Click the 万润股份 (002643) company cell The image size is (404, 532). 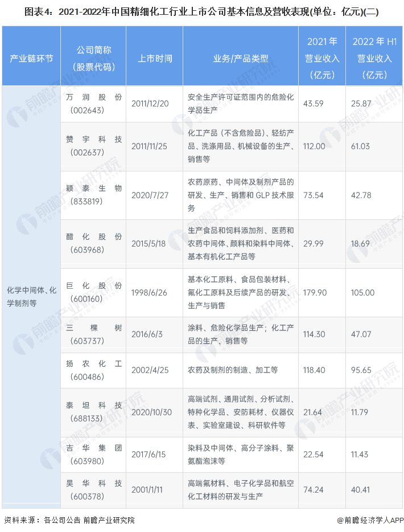pos(94,104)
